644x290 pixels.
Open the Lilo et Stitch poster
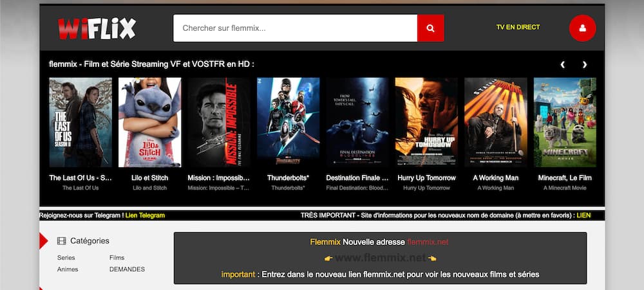[x=150, y=122]
